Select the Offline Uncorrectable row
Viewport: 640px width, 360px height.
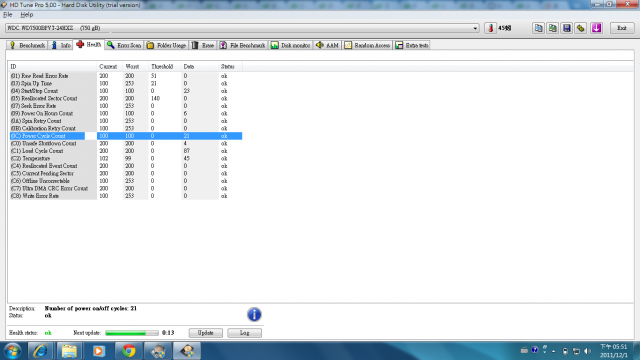pos(126,181)
